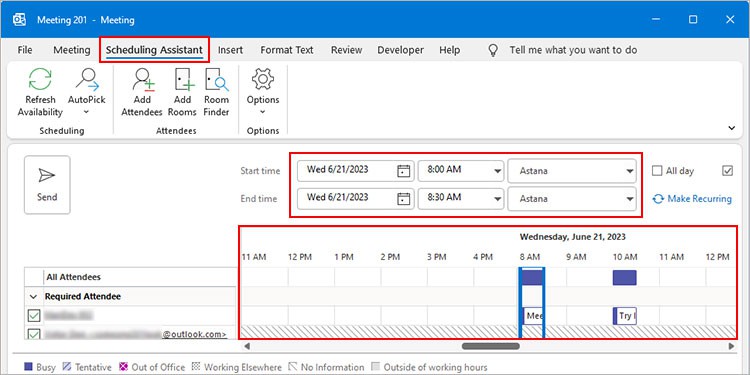This screenshot has height=375, width=750.
Task: Select the Scheduling Assistant tab
Action: (x=154, y=50)
